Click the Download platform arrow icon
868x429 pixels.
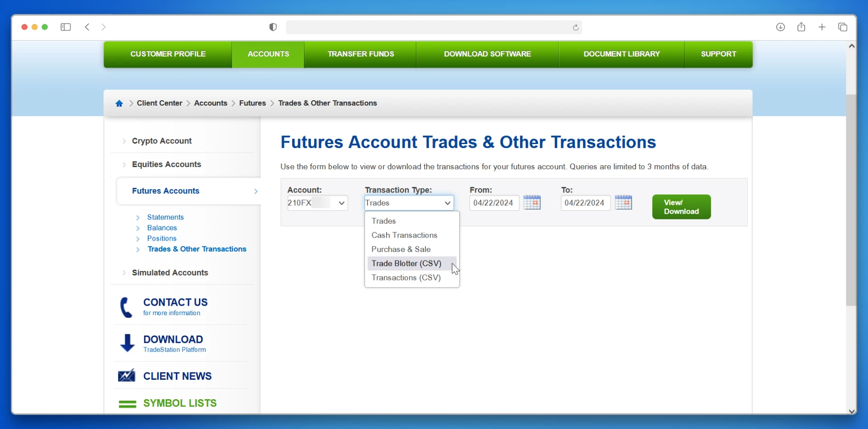[x=127, y=343]
